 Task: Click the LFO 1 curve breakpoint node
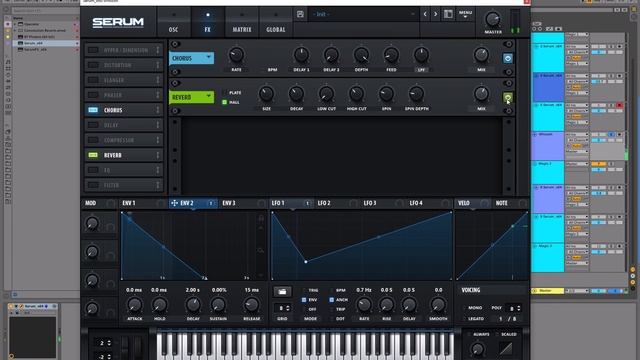306,262
